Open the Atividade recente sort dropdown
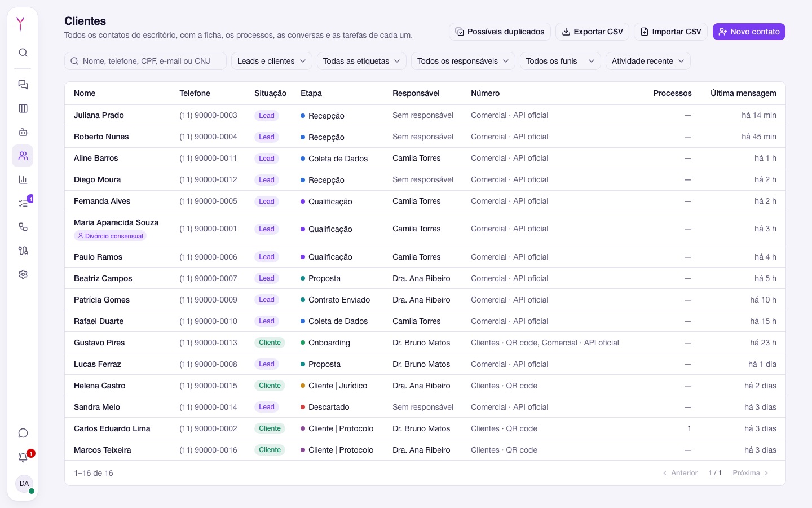 click(x=648, y=61)
